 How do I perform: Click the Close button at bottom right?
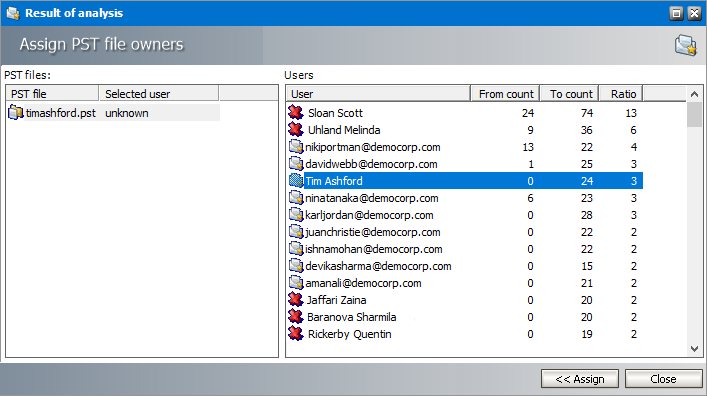(663, 379)
